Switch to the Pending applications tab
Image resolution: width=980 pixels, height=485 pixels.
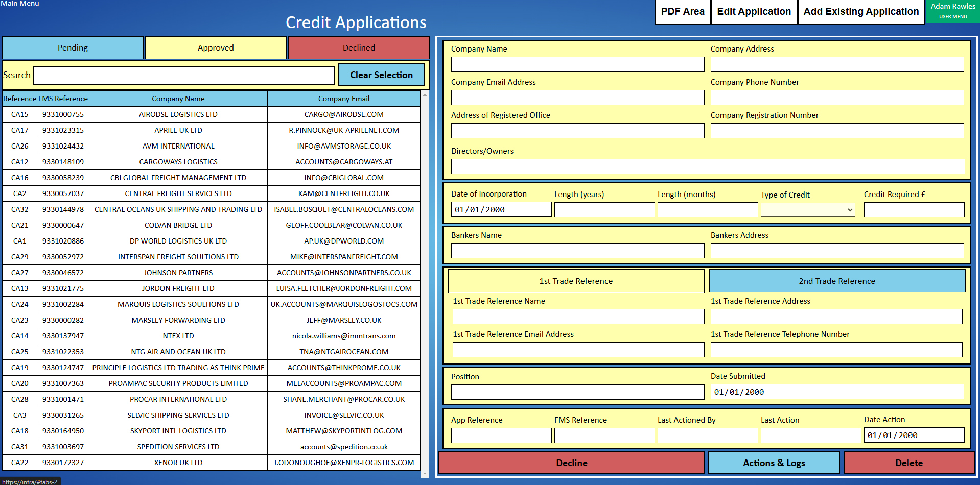pyautogui.click(x=73, y=47)
